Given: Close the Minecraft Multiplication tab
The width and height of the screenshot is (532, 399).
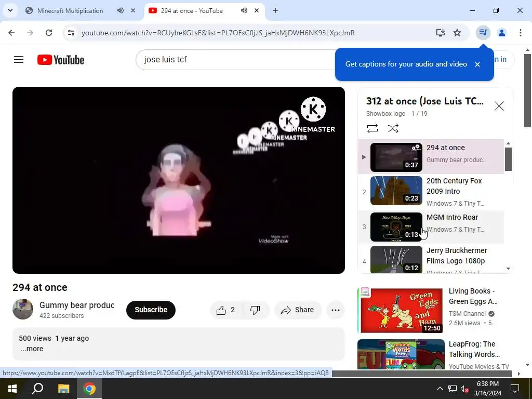Looking at the screenshot, I should coord(133,10).
